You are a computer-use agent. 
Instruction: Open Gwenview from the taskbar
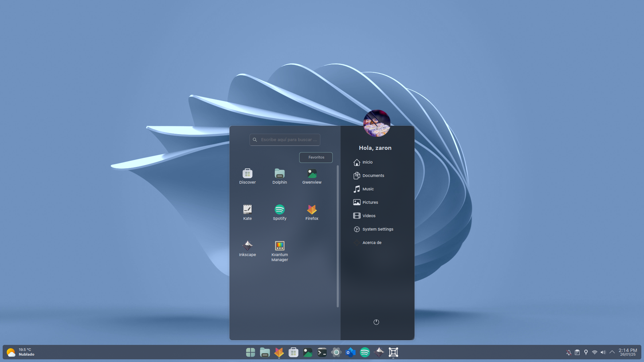coord(308,352)
